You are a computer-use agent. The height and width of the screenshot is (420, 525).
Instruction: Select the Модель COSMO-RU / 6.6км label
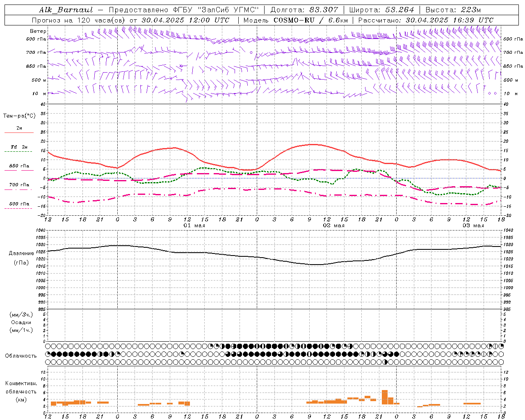pyautogui.click(x=295, y=20)
